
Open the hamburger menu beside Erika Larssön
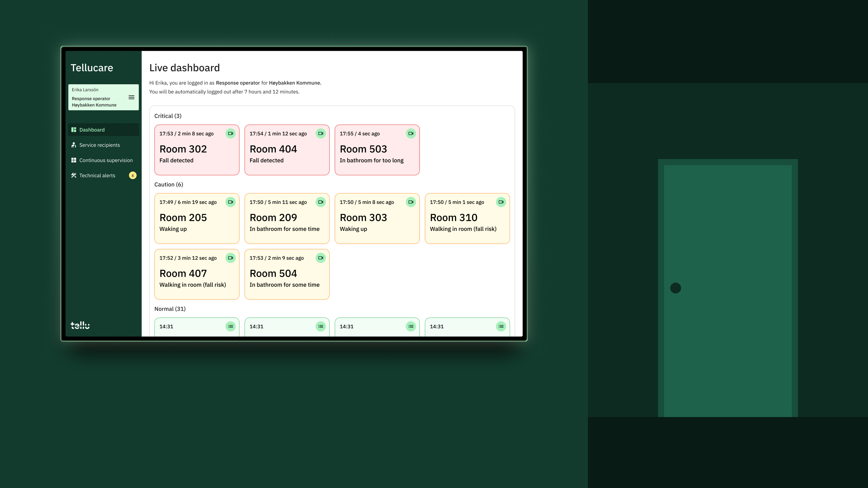pos(131,97)
